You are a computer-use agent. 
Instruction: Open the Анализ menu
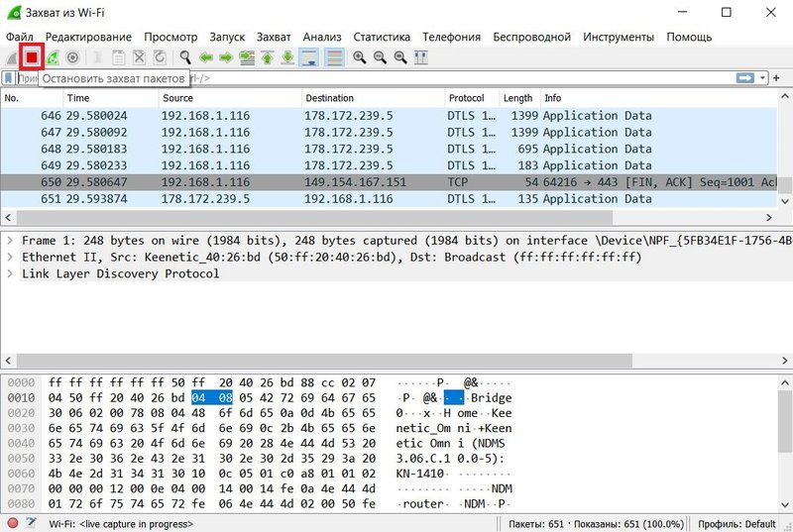[322, 37]
